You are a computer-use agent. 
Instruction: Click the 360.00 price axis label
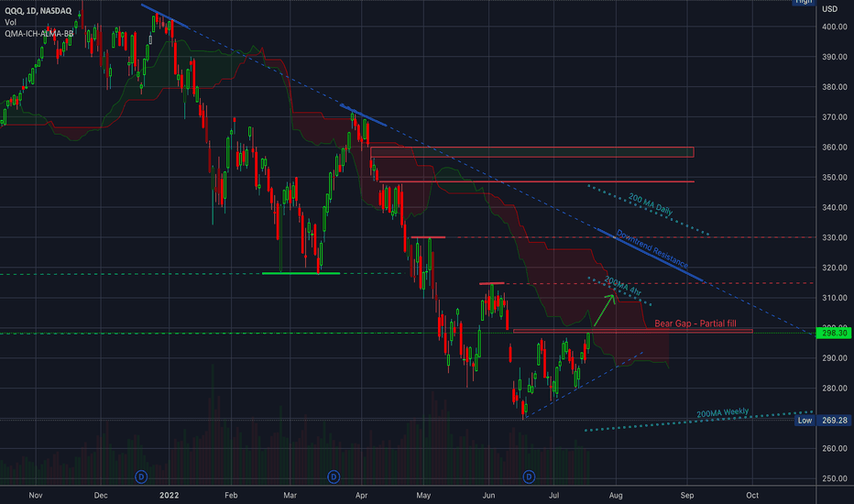point(835,148)
